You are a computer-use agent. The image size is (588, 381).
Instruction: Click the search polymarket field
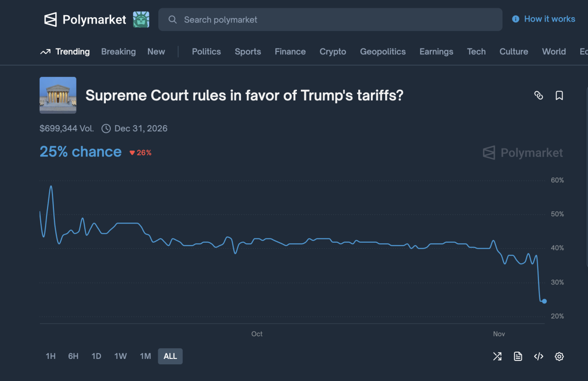pyautogui.click(x=330, y=20)
